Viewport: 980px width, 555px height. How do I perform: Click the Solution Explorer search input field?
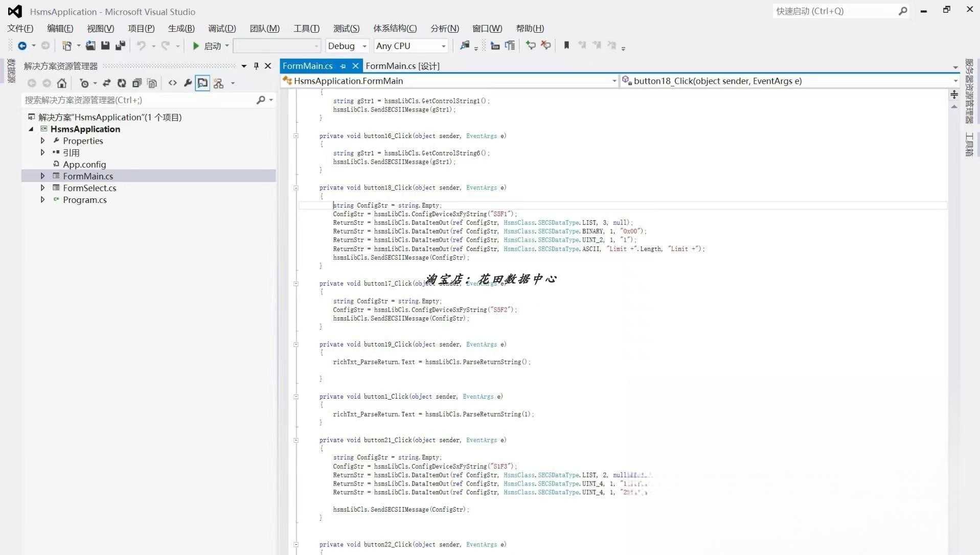[138, 100]
